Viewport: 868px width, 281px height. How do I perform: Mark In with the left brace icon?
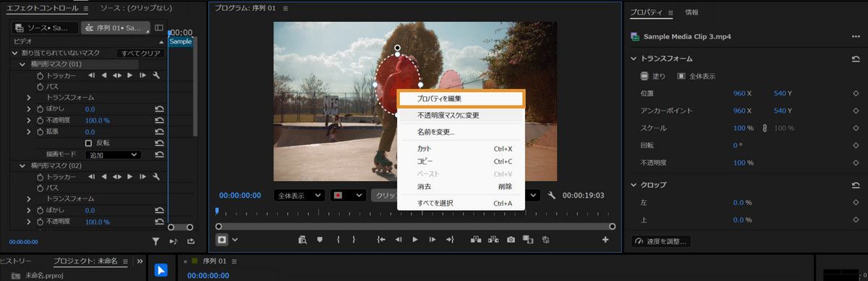(339, 239)
